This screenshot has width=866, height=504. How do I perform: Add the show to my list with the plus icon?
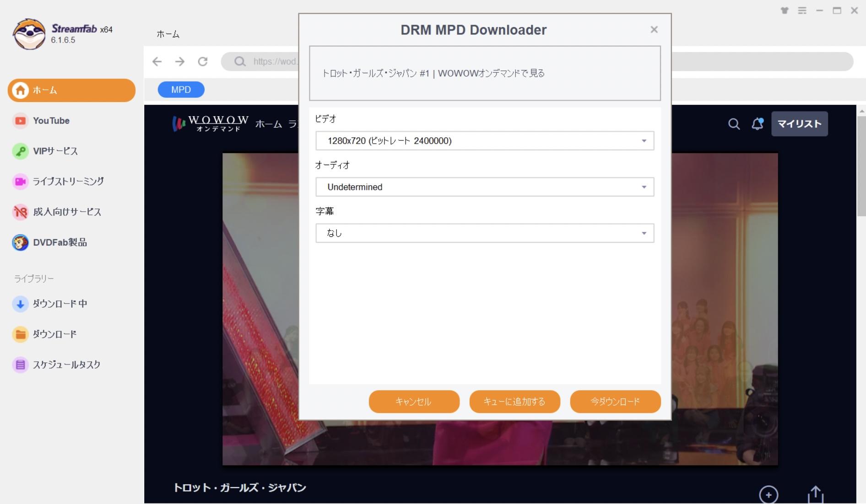[769, 494]
